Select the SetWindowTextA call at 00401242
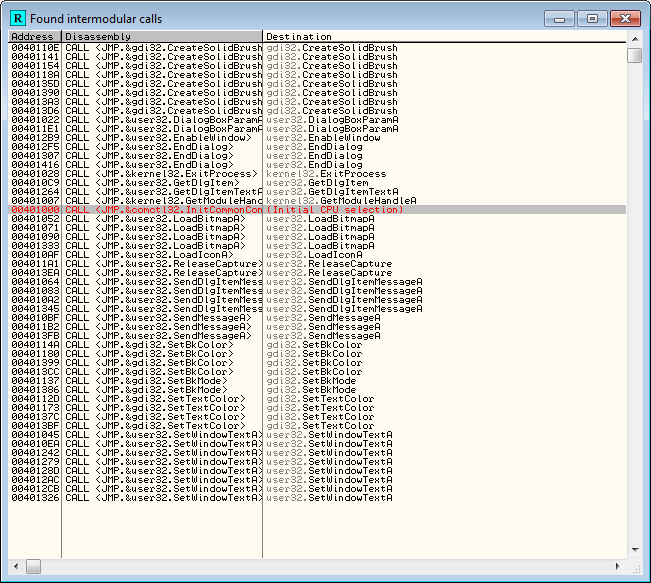The height and width of the screenshot is (583, 651). click(317, 453)
